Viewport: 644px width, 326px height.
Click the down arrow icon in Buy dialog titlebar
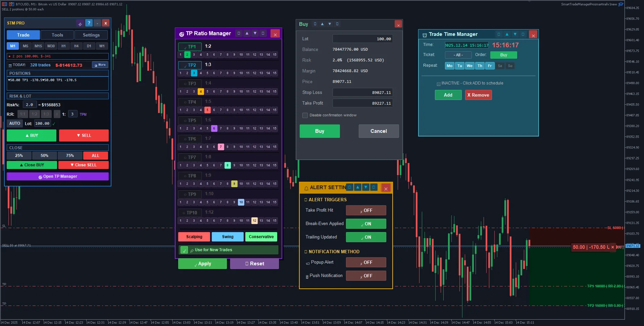coord(329,24)
